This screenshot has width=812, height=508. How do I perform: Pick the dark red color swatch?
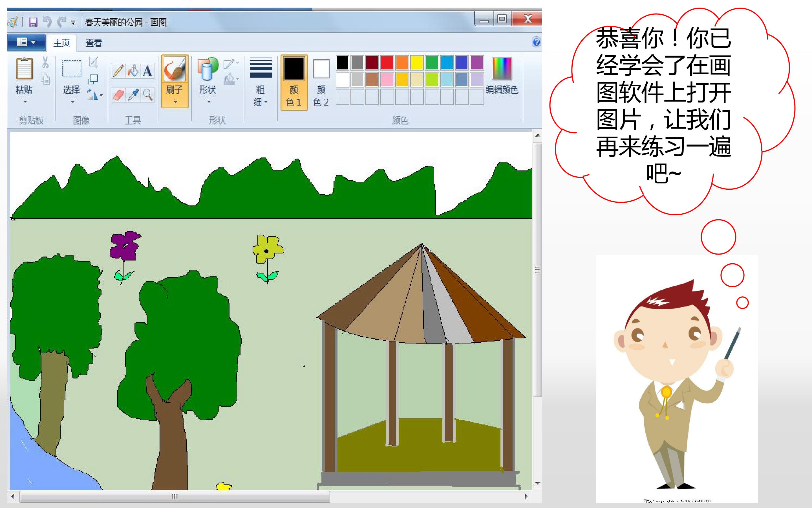[372, 63]
